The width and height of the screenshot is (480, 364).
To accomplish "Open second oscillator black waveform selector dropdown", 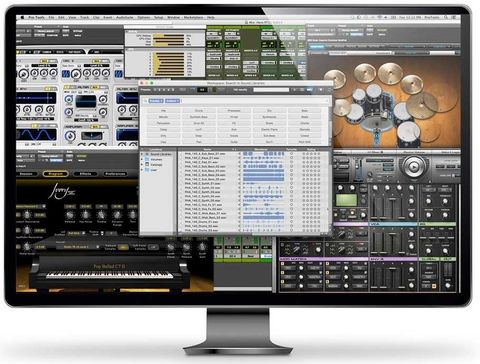I will [x=96, y=66].
